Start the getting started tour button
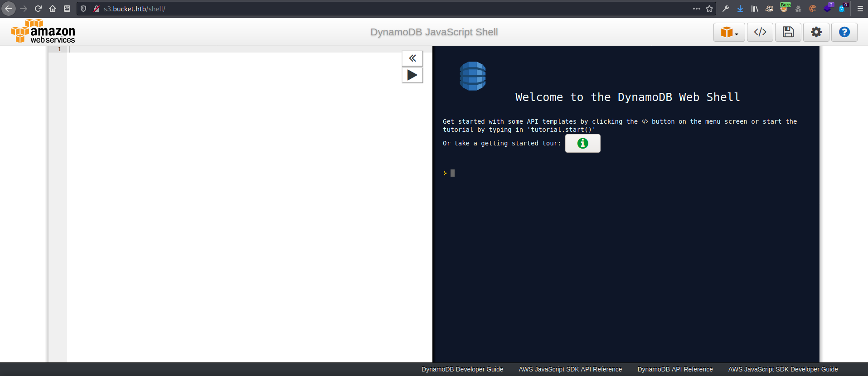The width and height of the screenshot is (868, 376). coord(583,143)
